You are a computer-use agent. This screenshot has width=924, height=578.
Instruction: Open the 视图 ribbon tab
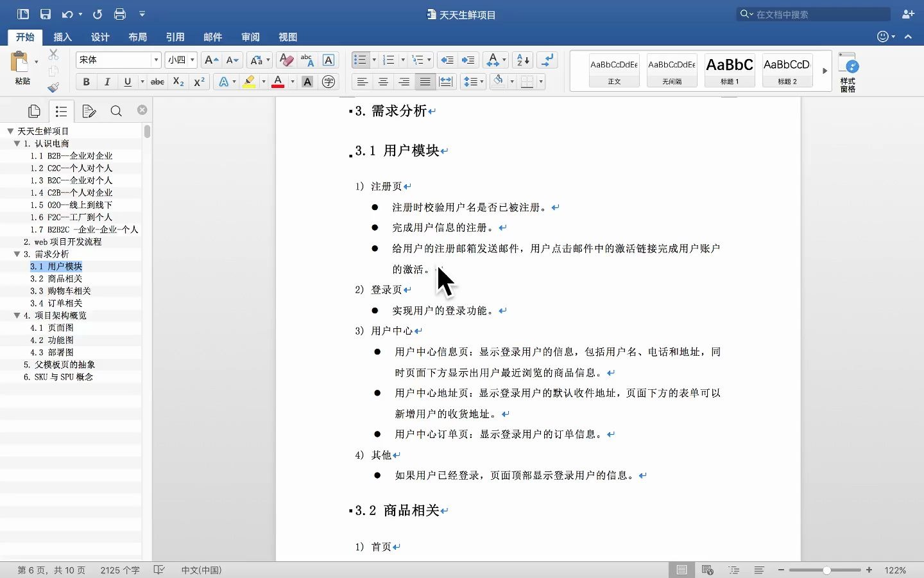(x=287, y=37)
